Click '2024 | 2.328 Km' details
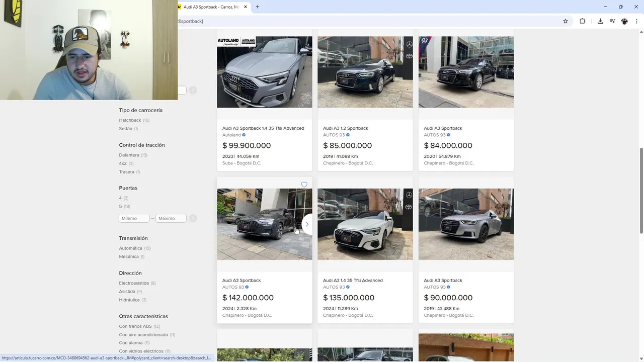 (x=239, y=309)
